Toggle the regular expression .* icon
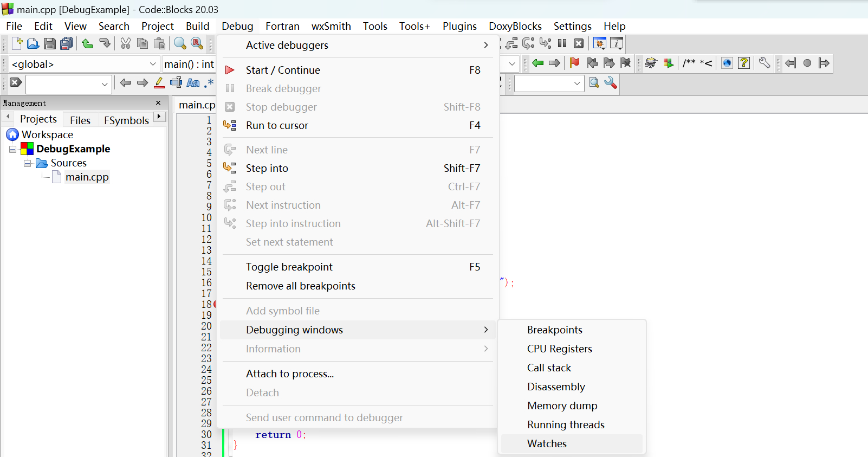This screenshot has height=457, width=868. pyautogui.click(x=209, y=83)
